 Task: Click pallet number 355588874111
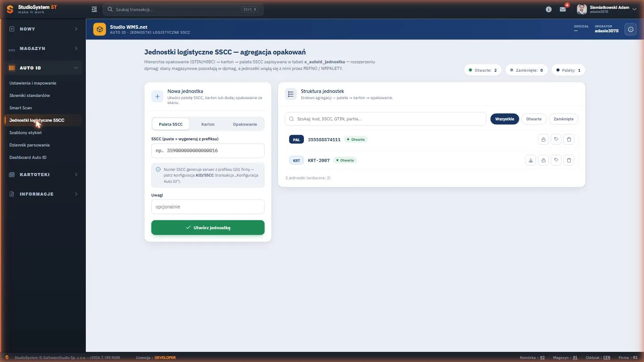tap(324, 139)
